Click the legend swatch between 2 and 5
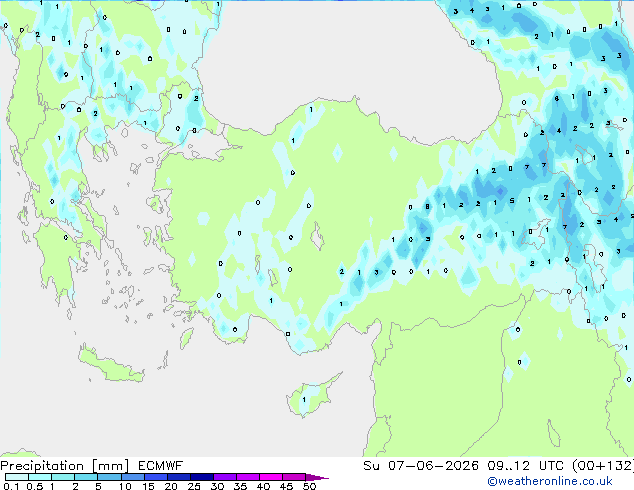Image resolution: width=634 pixels, height=490 pixels. (86, 477)
